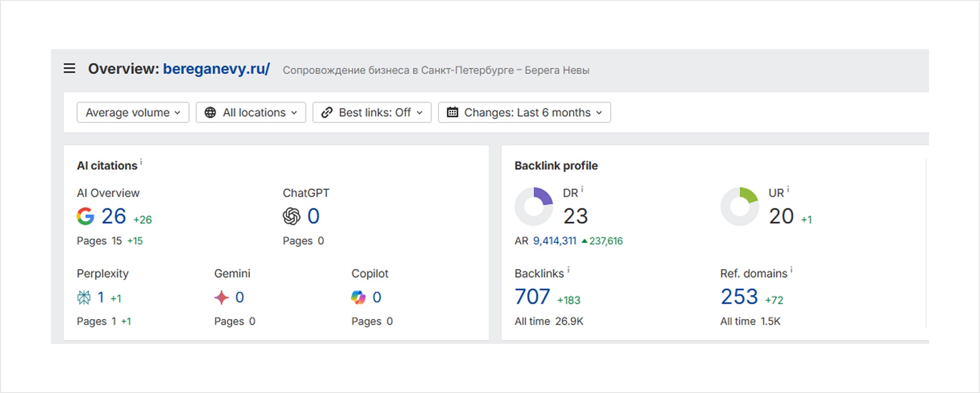The height and width of the screenshot is (393, 980).
Task: Click the UR green donut chart
Action: point(739,207)
